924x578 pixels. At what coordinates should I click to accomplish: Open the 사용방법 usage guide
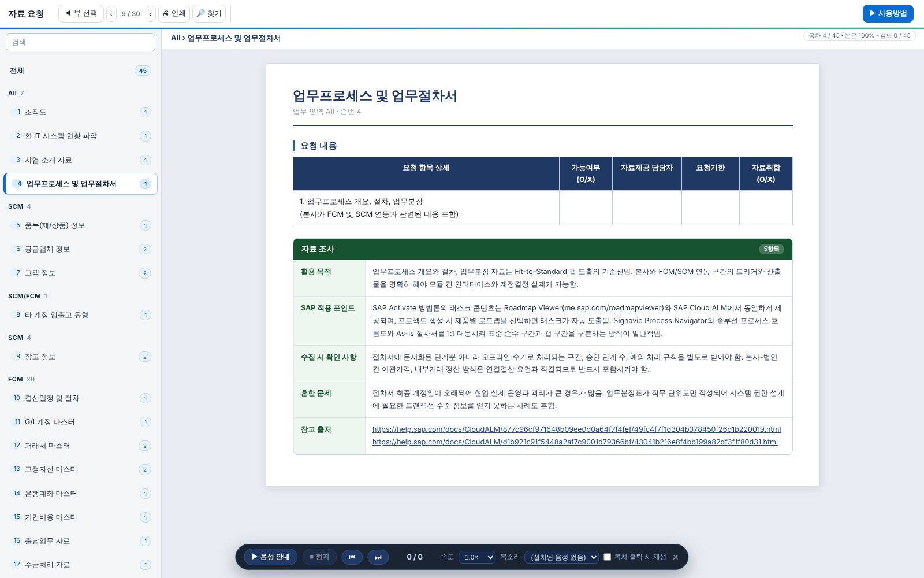888,13
